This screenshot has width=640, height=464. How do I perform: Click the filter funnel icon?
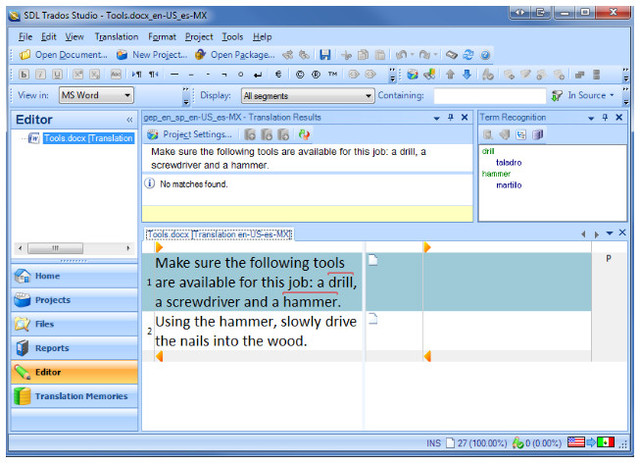coord(556,95)
